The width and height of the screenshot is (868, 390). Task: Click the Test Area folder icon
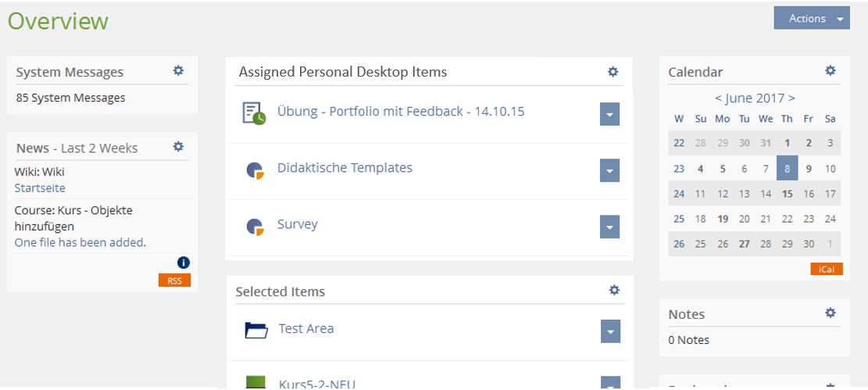[x=255, y=331]
